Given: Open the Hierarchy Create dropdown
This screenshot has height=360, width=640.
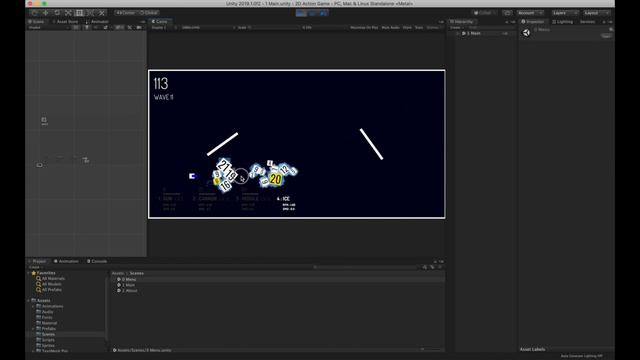Looking at the screenshot, I should (x=457, y=28).
